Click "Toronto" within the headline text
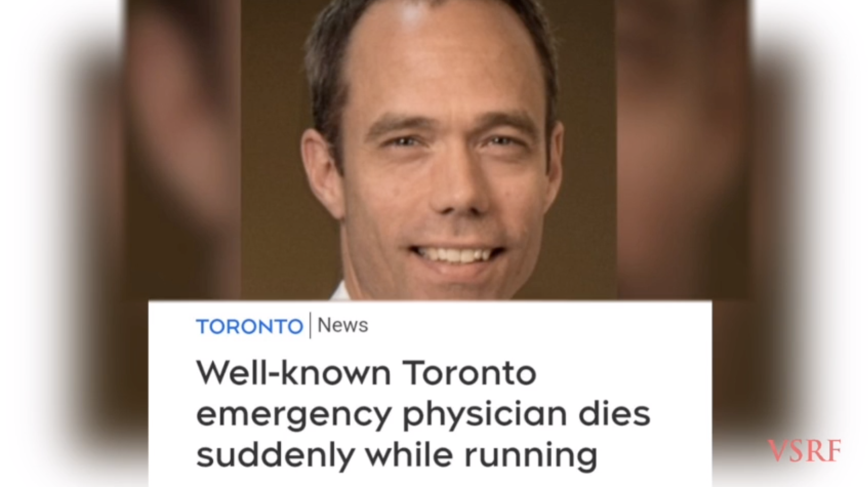The height and width of the screenshot is (487, 868). click(x=470, y=373)
